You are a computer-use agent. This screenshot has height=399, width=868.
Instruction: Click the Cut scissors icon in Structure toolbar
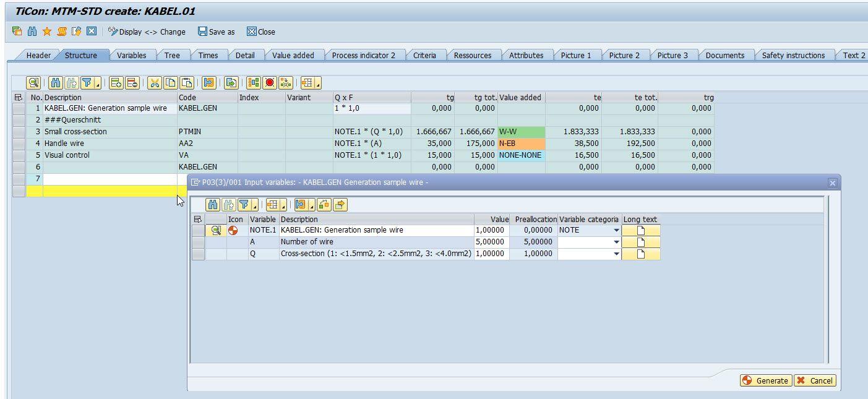click(155, 83)
